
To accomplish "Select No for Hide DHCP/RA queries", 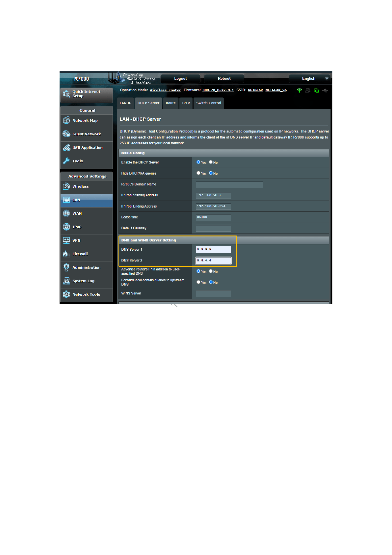I will (211, 173).
